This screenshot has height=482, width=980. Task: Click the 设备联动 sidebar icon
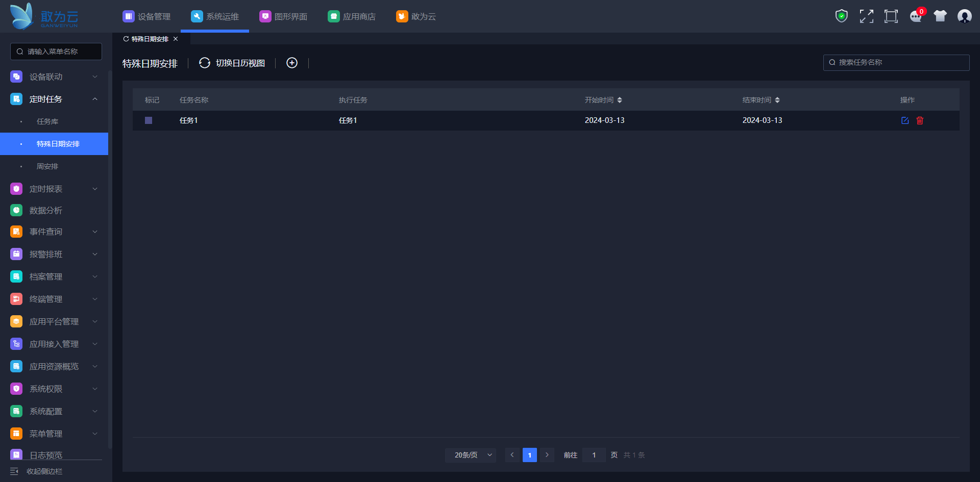pyautogui.click(x=16, y=77)
